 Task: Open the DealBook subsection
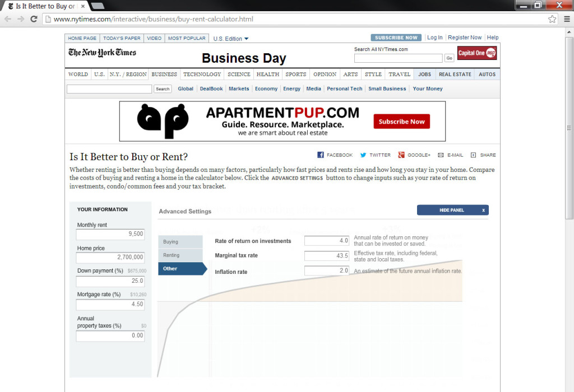pyautogui.click(x=211, y=88)
